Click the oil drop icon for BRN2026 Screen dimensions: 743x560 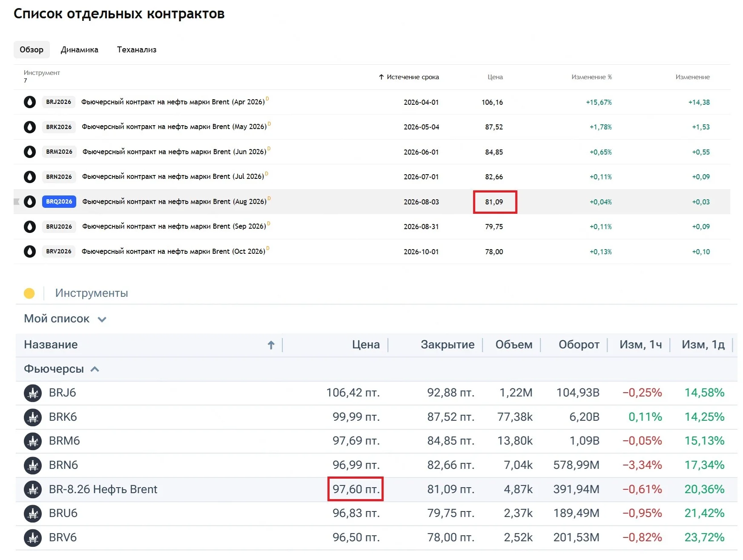tap(30, 177)
